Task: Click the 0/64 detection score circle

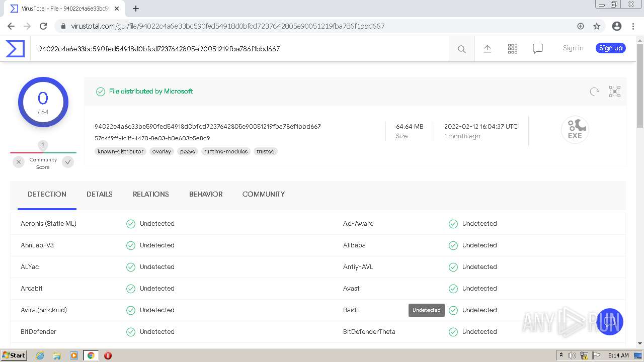Action: pyautogui.click(x=43, y=102)
